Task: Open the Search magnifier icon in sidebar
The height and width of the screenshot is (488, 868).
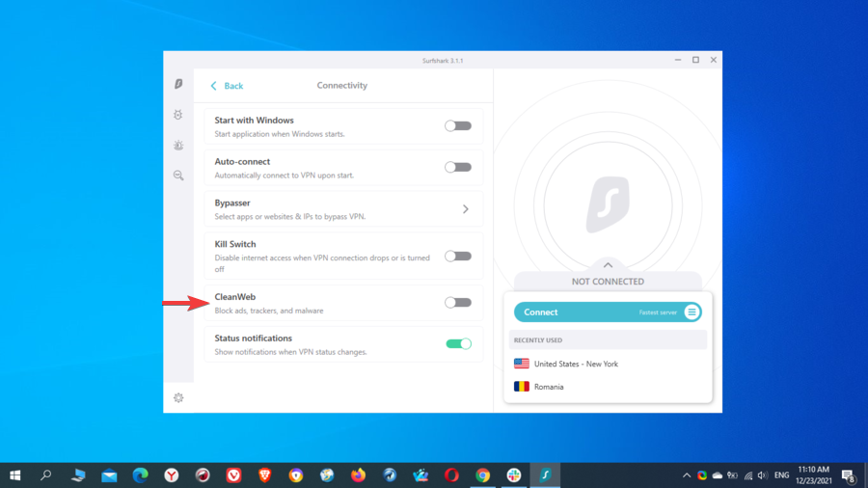Action: pyautogui.click(x=178, y=176)
